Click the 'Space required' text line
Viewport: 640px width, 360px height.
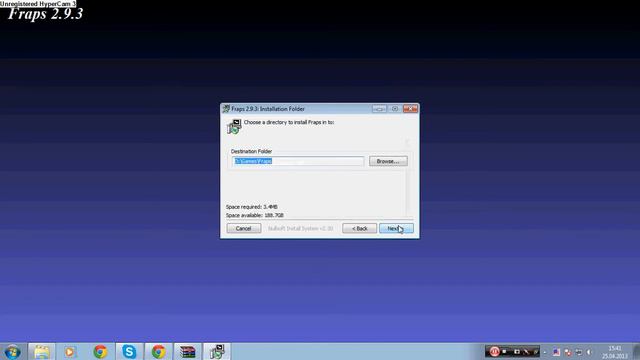pyautogui.click(x=251, y=207)
